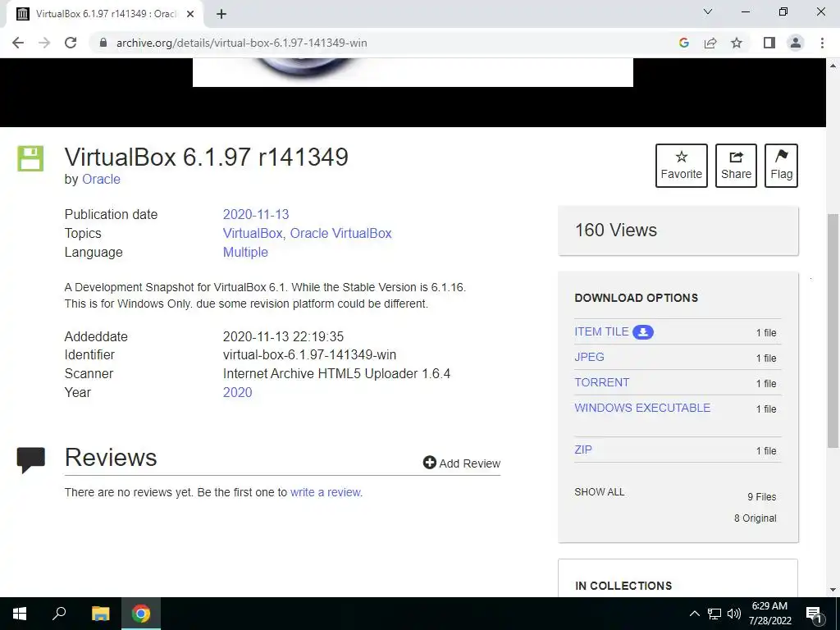840x630 pixels.
Task: Click the identifier virtual-box-6.1.97-141349-win text
Action: click(309, 354)
